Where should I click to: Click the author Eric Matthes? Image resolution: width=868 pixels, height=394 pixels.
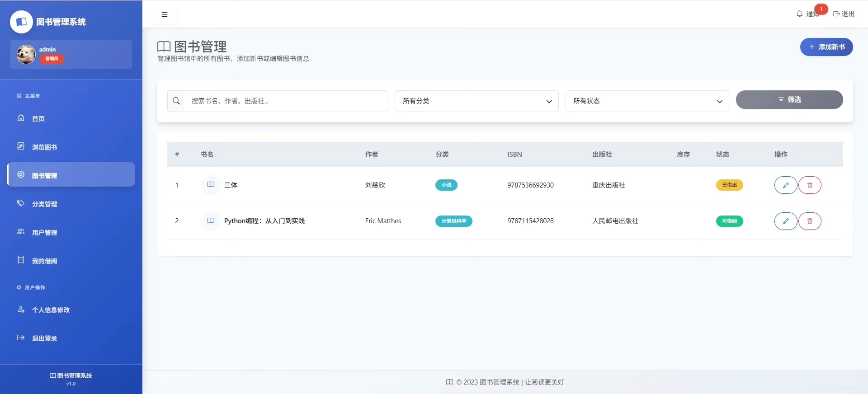tap(383, 221)
